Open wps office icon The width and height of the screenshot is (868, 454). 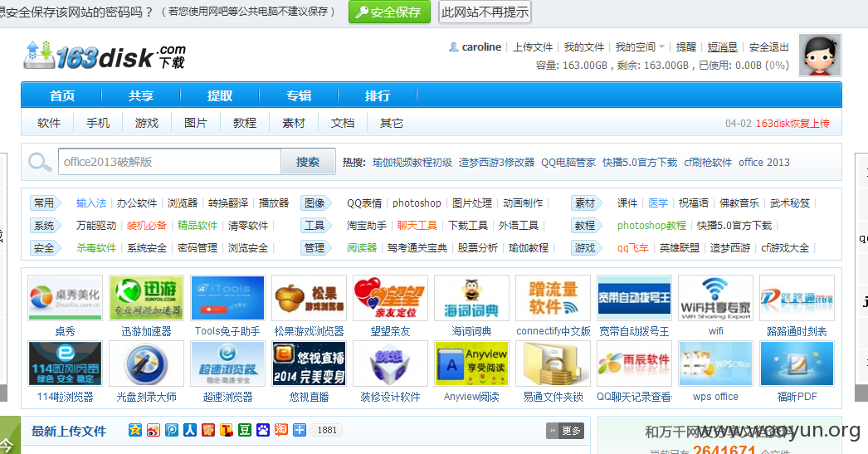[x=716, y=364]
